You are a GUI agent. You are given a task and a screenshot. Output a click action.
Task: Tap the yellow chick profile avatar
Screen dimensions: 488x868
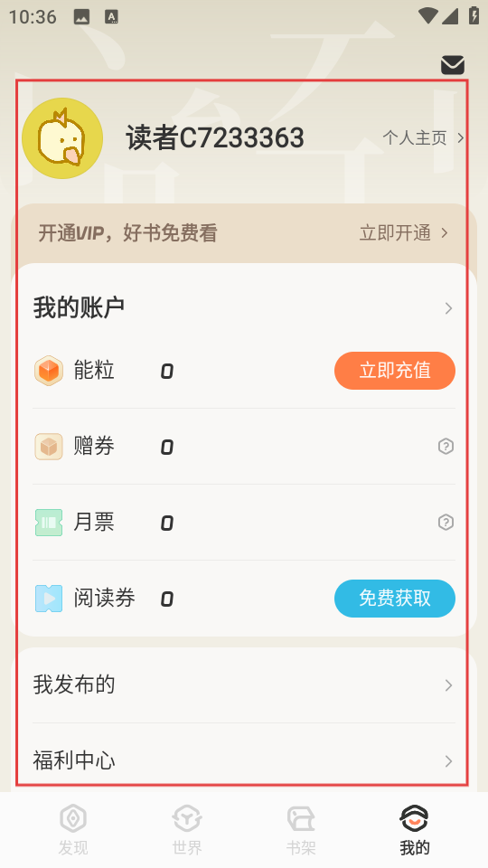62,138
